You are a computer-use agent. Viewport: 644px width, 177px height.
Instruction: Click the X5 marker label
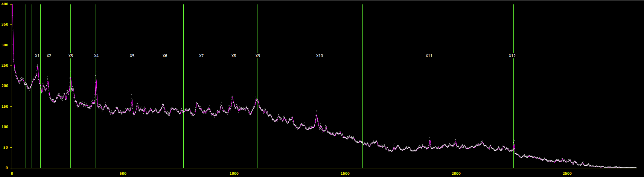click(x=132, y=56)
